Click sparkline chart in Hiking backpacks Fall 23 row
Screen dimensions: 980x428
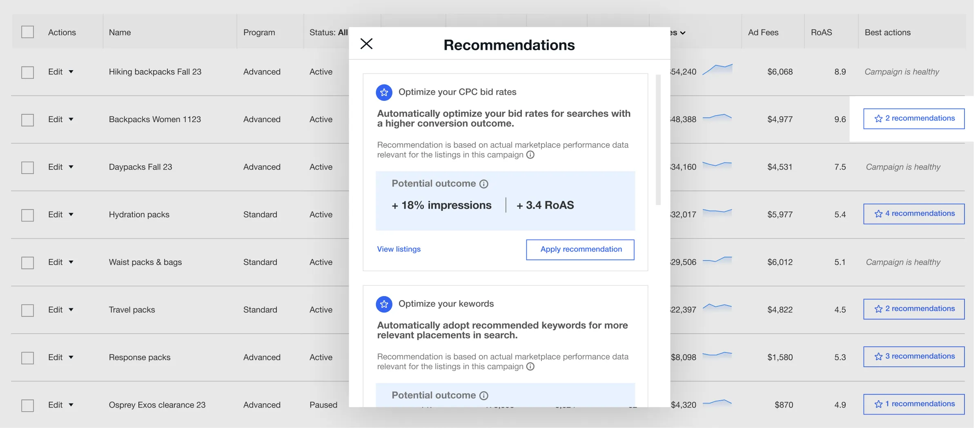coord(717,69)
